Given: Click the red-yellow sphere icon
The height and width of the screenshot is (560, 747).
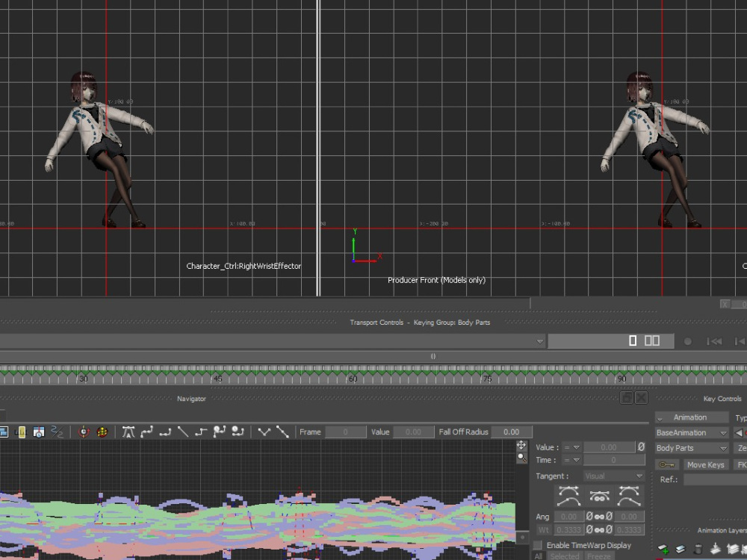Looking at the screenshot, I should click(x=102, y=432).
